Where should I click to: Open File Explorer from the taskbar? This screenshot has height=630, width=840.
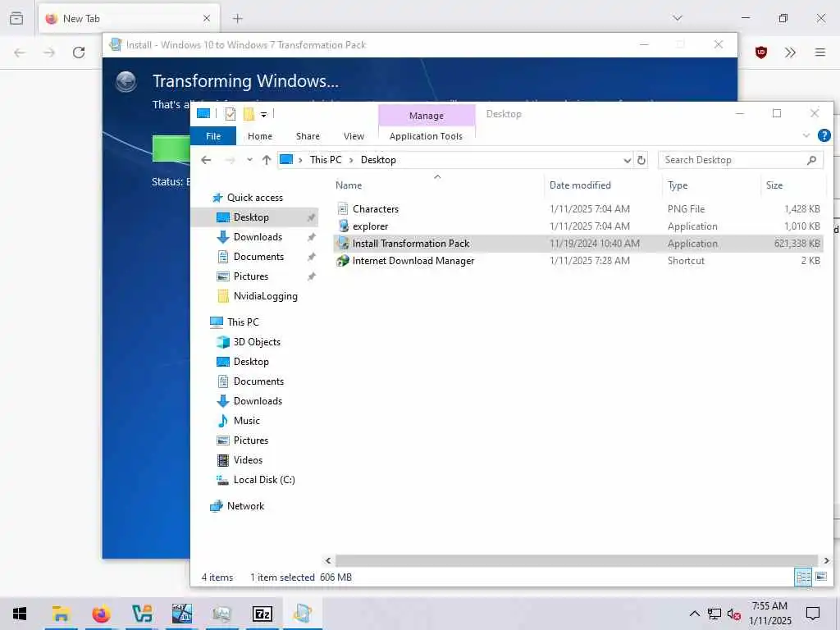[x=61, y=614]
